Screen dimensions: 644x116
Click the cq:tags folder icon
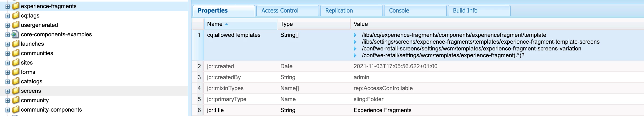point(16,15)
